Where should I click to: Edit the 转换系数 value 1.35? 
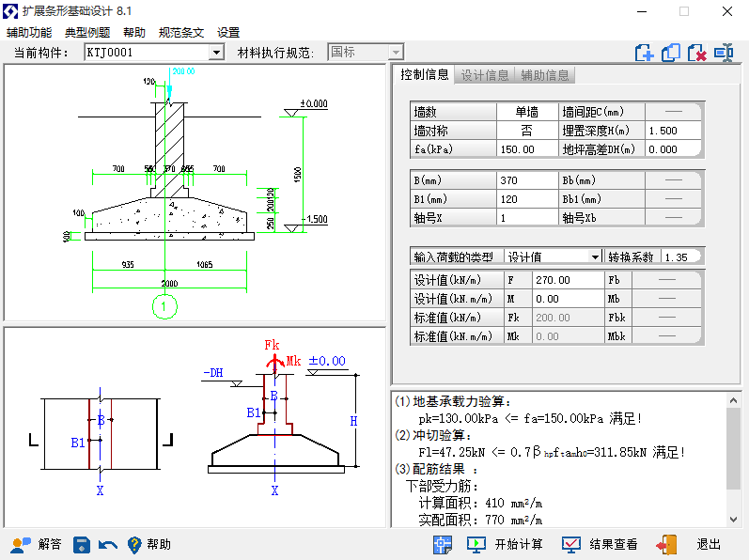click(x=680, y=257)
